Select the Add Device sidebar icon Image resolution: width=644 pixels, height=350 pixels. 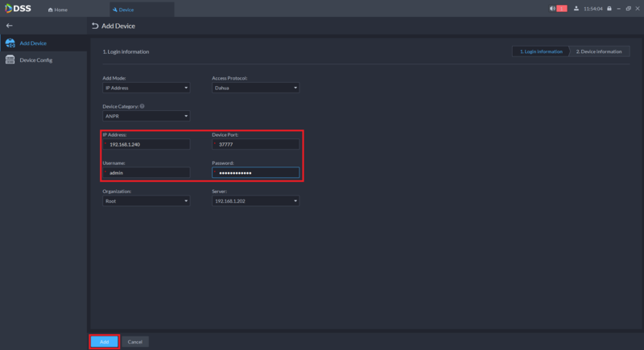tap(10, 43)
